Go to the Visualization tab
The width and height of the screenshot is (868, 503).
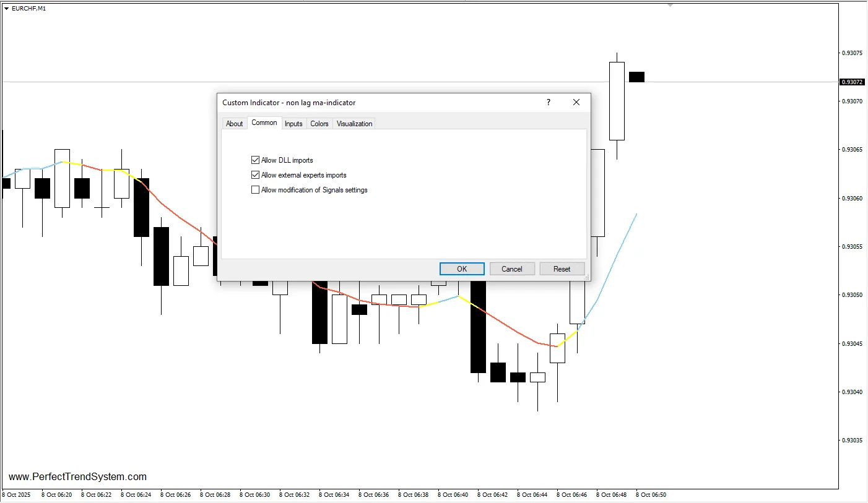click(x=354, y=124)
